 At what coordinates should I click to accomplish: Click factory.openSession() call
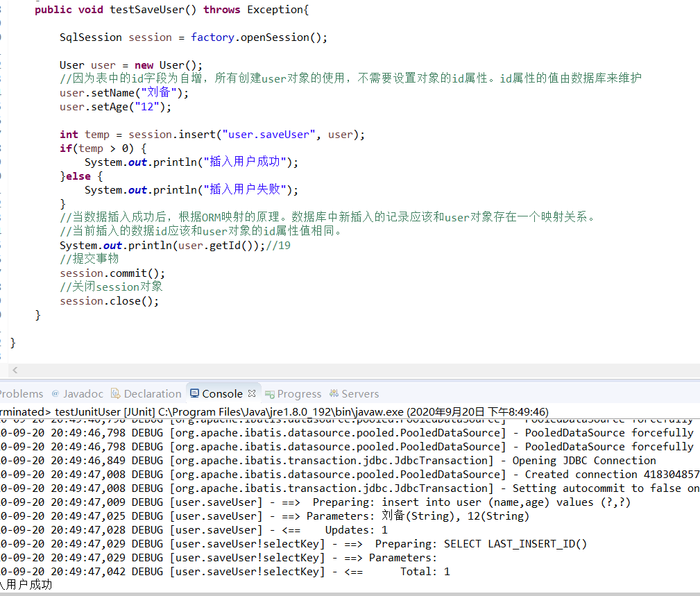(259, 37)
